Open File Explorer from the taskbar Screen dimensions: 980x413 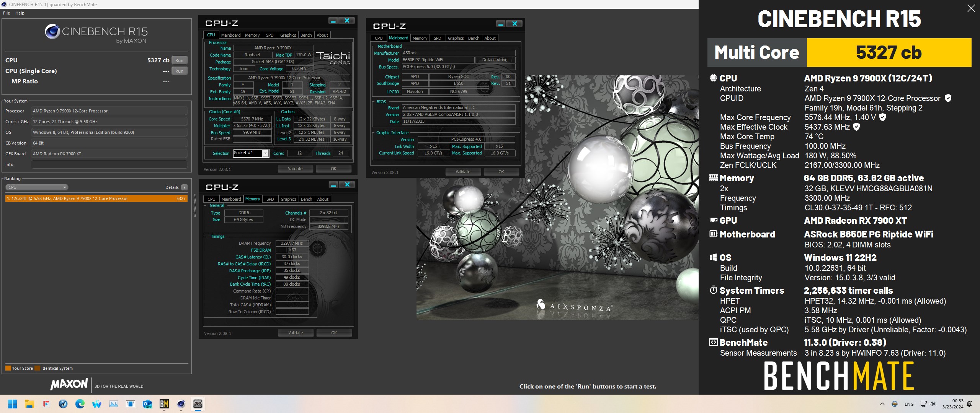[29, 404]
